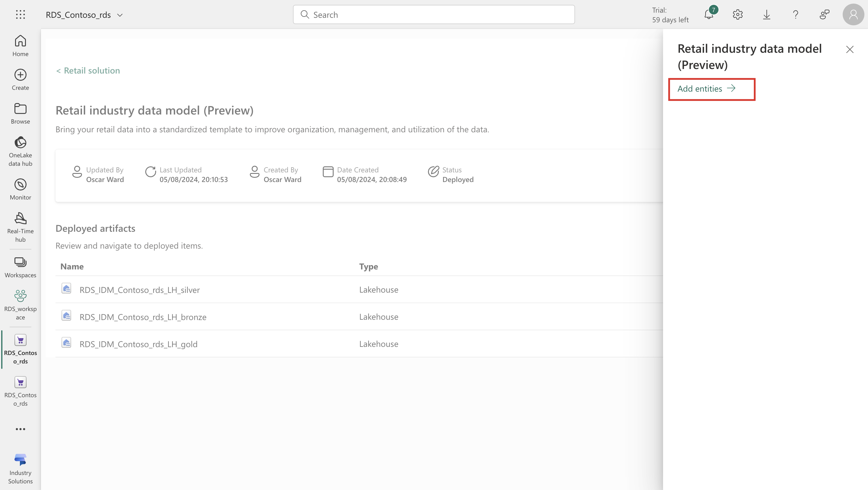The height and width of the screenshot is (490, 868).
Task: Open RDS_IDM_Contoso_rds_LH_bronze lakehouse
Action: pyautogui.click(x=143, y=317)
